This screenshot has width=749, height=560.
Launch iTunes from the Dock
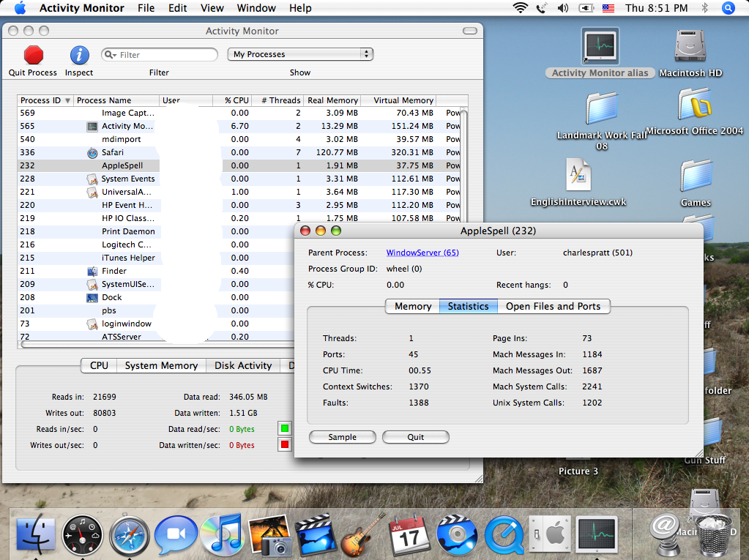coord(222,534)
